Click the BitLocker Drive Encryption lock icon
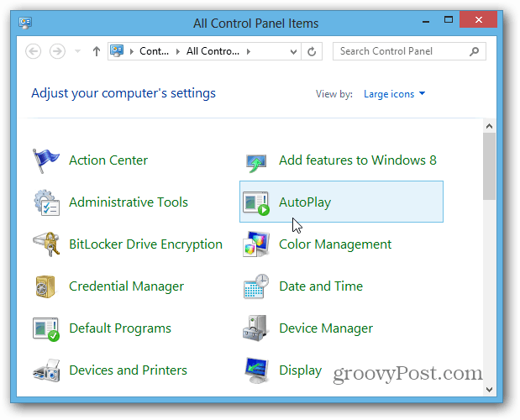520x420 pixels. (x=46, y=244)
